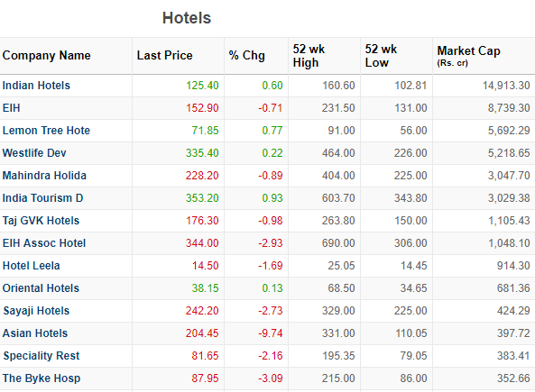Click Speciality Rest link

coord(41,356)
